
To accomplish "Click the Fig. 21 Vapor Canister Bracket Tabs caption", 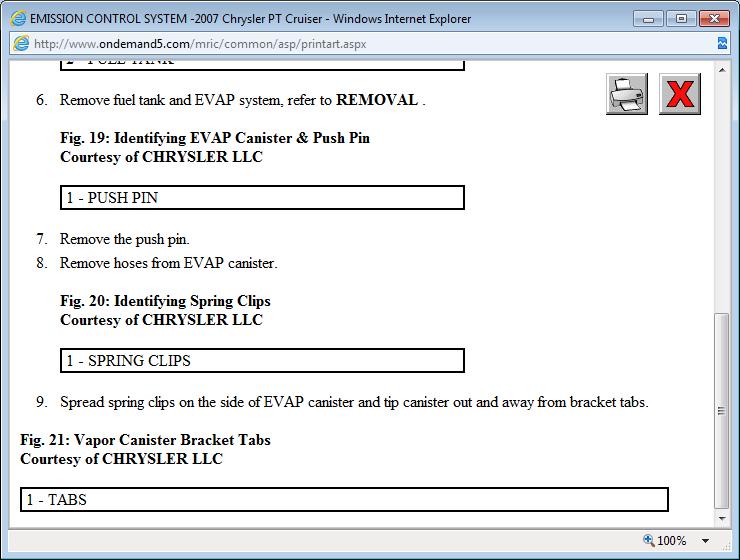I will (x=145, y=440).
